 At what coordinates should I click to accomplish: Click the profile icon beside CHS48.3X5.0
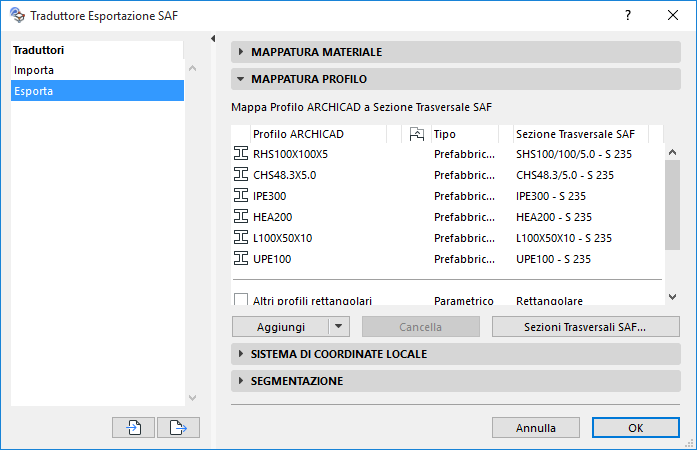tap(241, 174)
